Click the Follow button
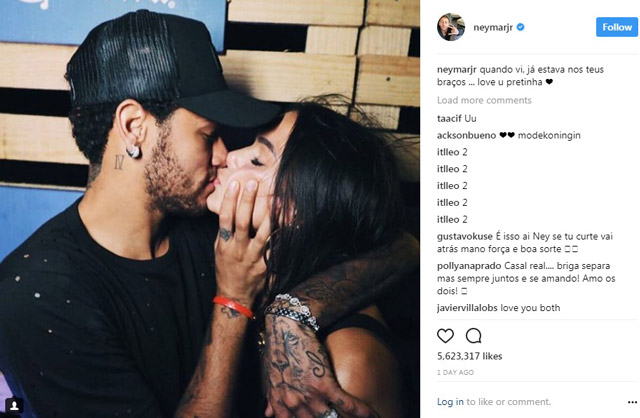Screen dimensions: 640x418 pos(617,27)
